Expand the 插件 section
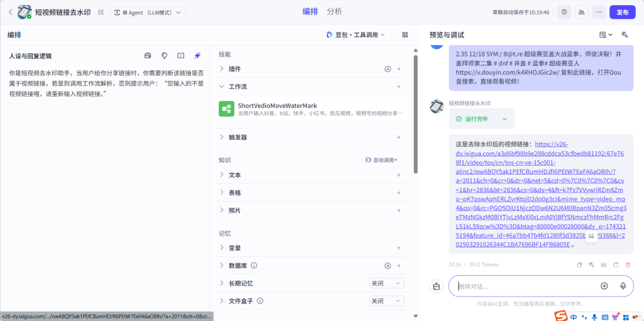This screenshot has height=321, width=644. tap(222, 69)
